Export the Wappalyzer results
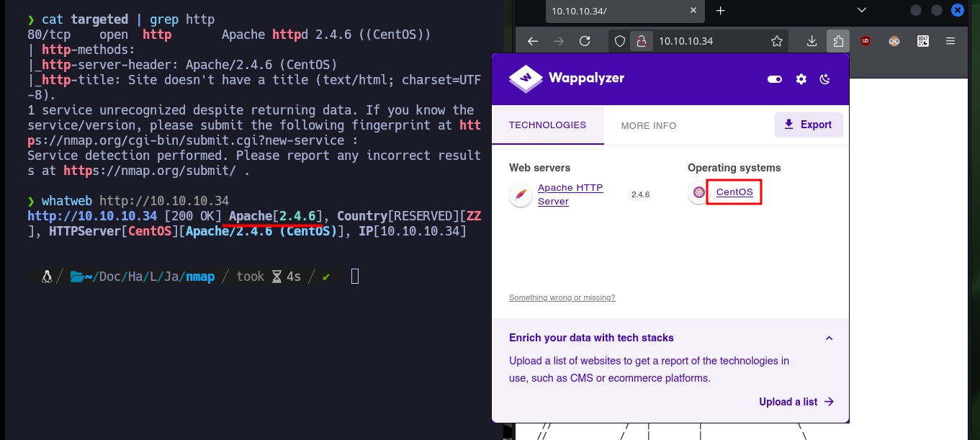Viewport: 980px width, 440px height. pyautogui.click(x=809, y=125)
